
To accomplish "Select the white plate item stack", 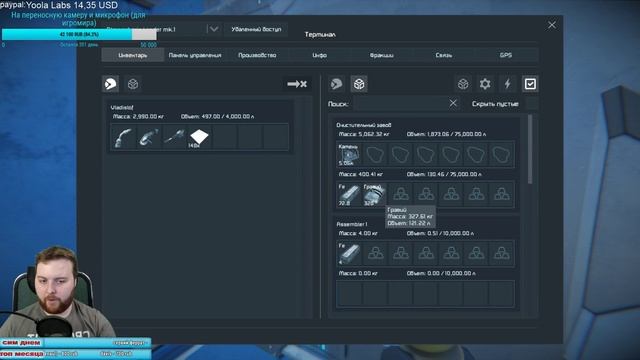I will pos(199,137).
